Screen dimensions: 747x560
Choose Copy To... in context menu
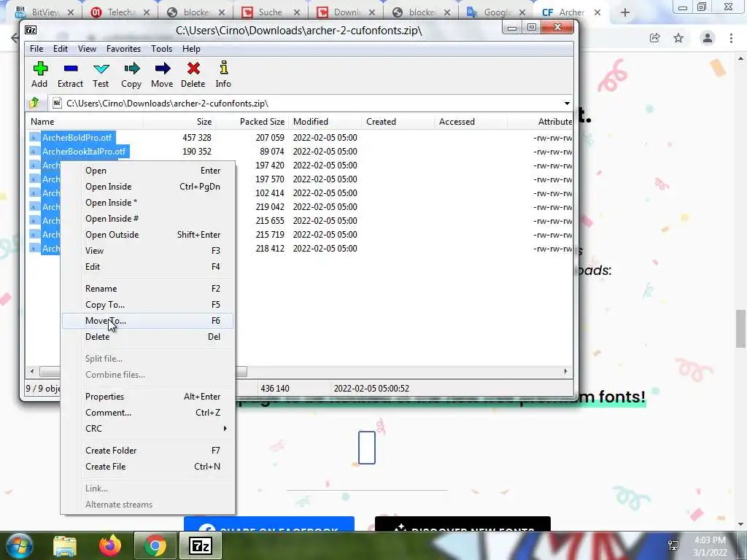(x=147, y=305)
